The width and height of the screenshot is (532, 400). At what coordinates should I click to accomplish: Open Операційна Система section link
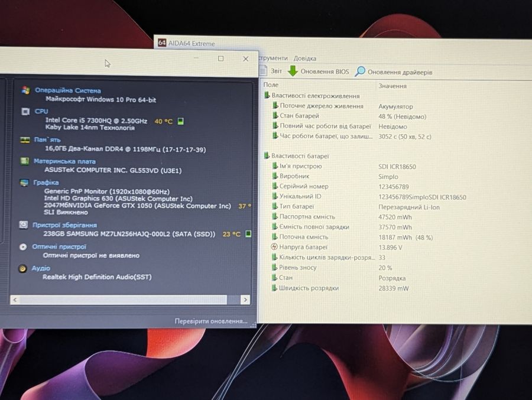click(x=68, y=90)
